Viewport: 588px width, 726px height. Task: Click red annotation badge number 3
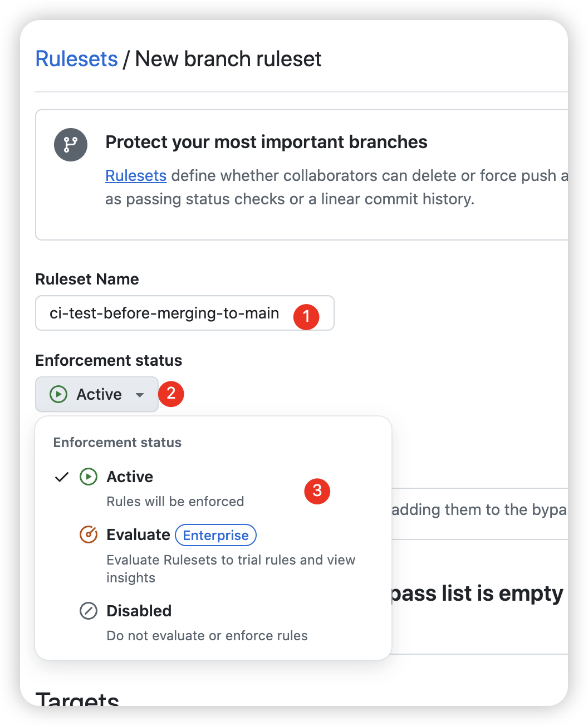(x=317, y=490)
